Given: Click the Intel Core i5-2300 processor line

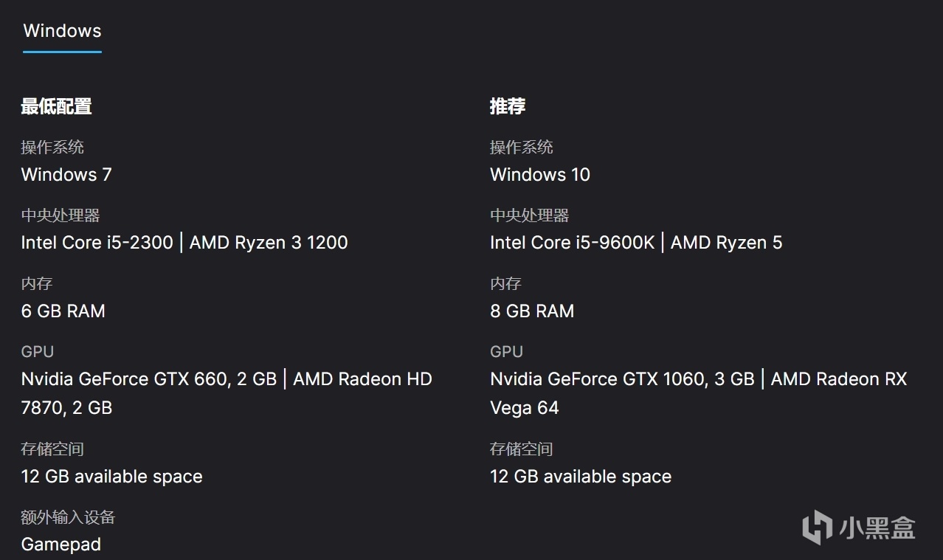Looking at the screenshot, I should pyautogui.click(x=184, y=243).
